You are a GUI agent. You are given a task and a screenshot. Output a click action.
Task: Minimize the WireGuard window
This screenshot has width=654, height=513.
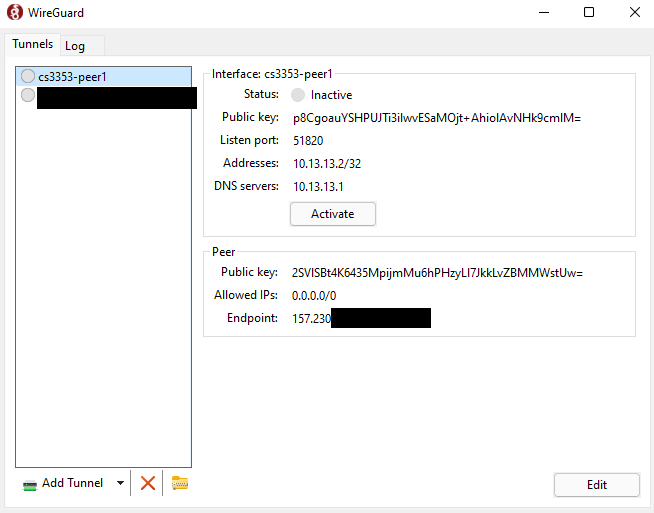[543, 13]
